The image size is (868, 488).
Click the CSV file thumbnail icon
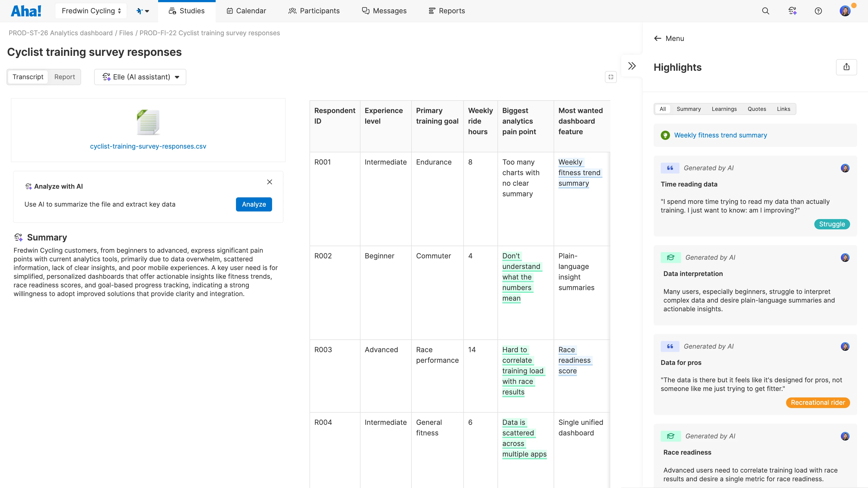click(148, 122)
